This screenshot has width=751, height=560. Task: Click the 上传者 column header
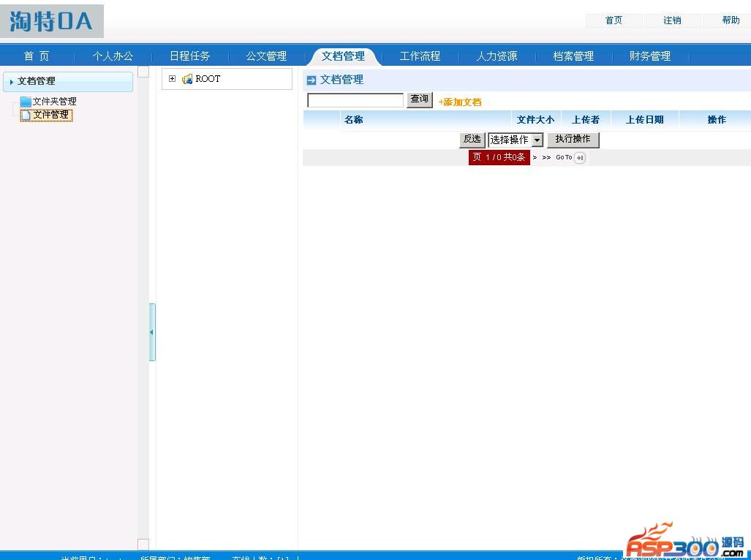(585, 120)
